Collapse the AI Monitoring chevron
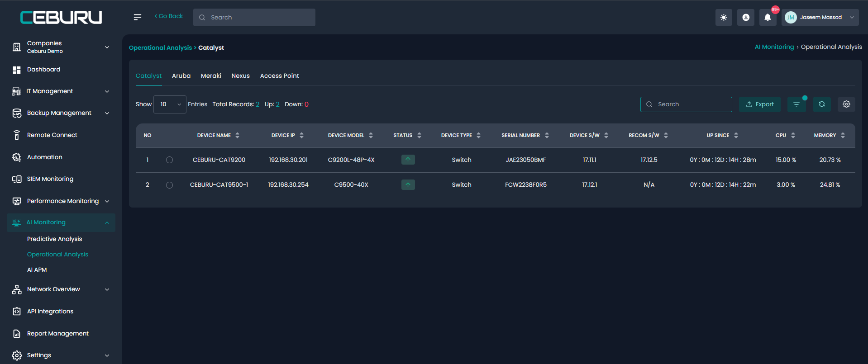The width and height of the screenshot is (868, 364). click(107, 222)
